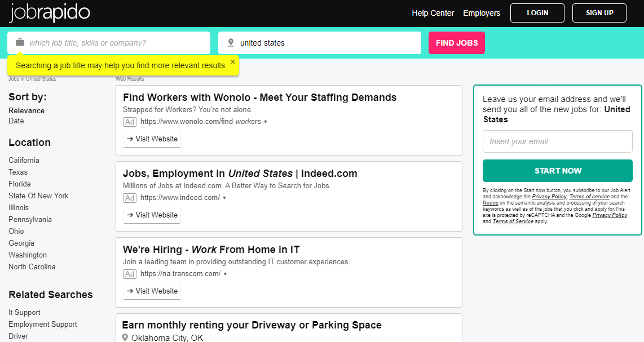Open the Find Workers with Wonolo ad title
The image size is (644, 342).
click(x=259, y=97)
